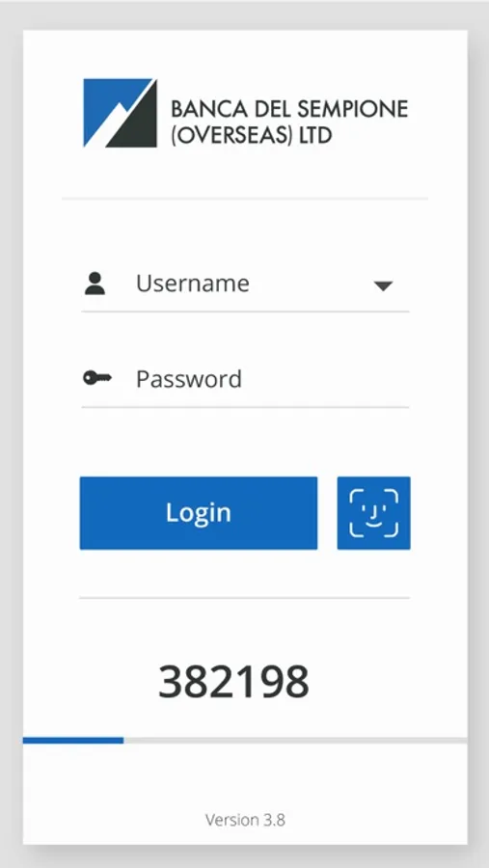The width and height of the screenshot is (489, 868).
Task: Expand the Username dropdown arrow
Action: tap(383, 285)
